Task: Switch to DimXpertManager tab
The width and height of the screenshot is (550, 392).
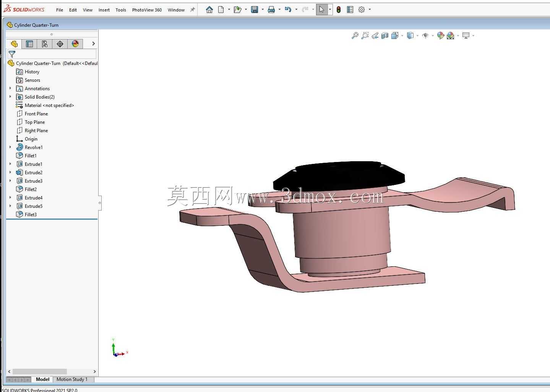Action: point(60,44)
